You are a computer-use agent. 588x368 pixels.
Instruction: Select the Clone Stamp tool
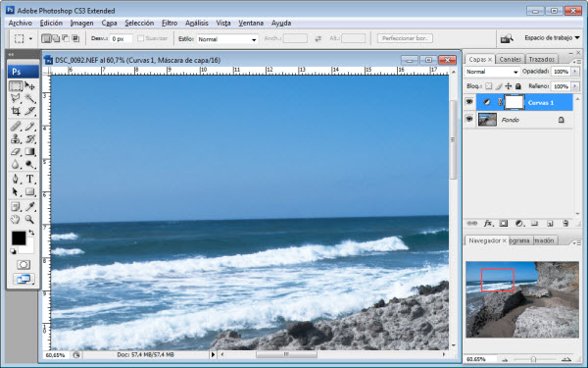click(x=16, y=139)
